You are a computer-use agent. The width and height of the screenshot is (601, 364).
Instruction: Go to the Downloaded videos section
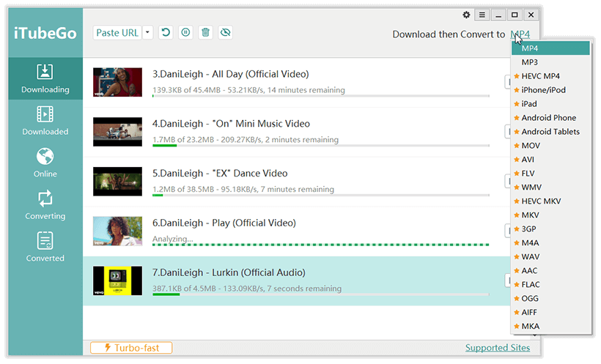coord(45,121)
